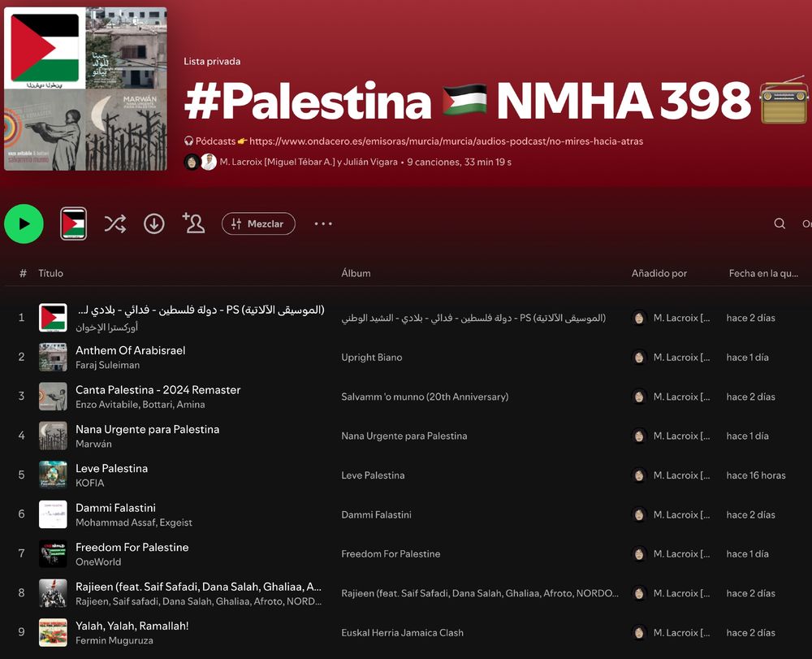The image size is (812, 659).
Task: Select the Rajieen (feat. Saif Safadi...) track title
Action: (198, 587)
